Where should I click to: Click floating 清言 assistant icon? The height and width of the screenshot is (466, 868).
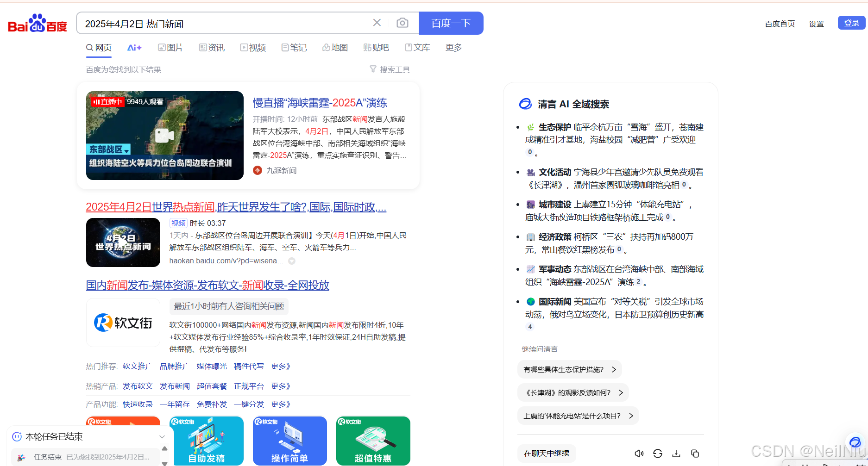855,441
